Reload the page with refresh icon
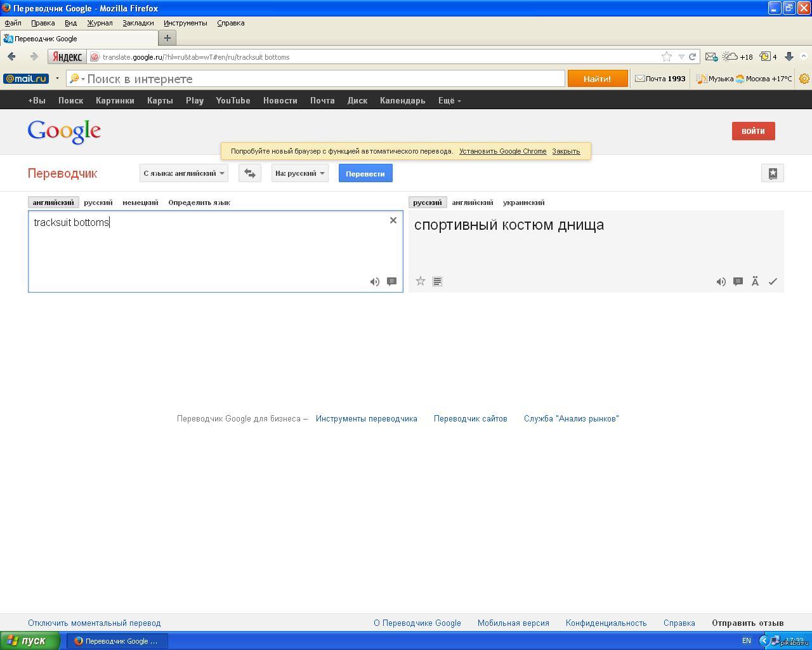 [693, 56]
